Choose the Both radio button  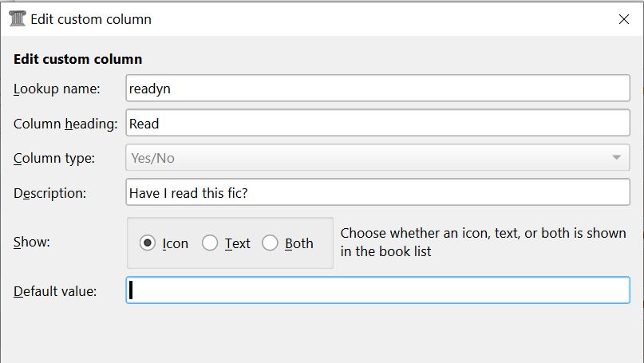271,243
